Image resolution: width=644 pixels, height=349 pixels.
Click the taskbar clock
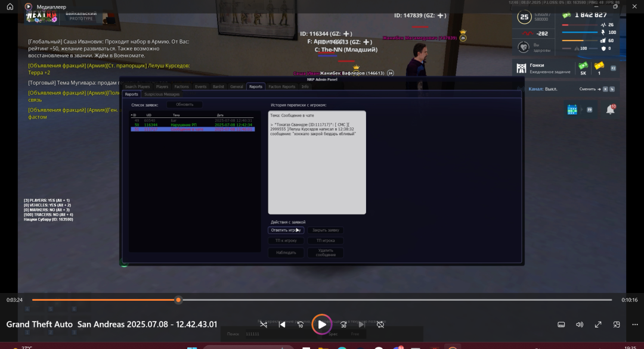(x=630, y=347)
